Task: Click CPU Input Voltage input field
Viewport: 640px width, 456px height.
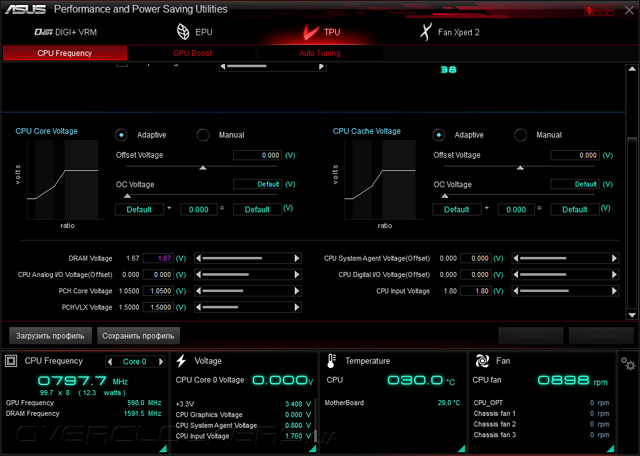Action: [476, 291]
